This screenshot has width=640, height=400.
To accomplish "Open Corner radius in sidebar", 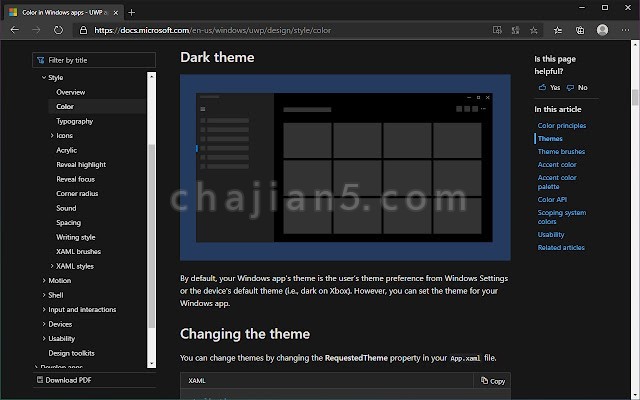I will tap(77, 193).
